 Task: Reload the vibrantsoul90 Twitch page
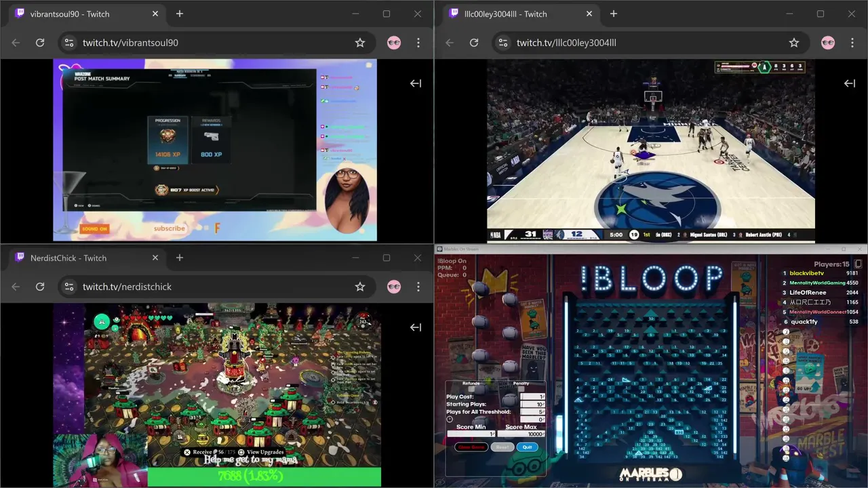(x=40, y=43)
